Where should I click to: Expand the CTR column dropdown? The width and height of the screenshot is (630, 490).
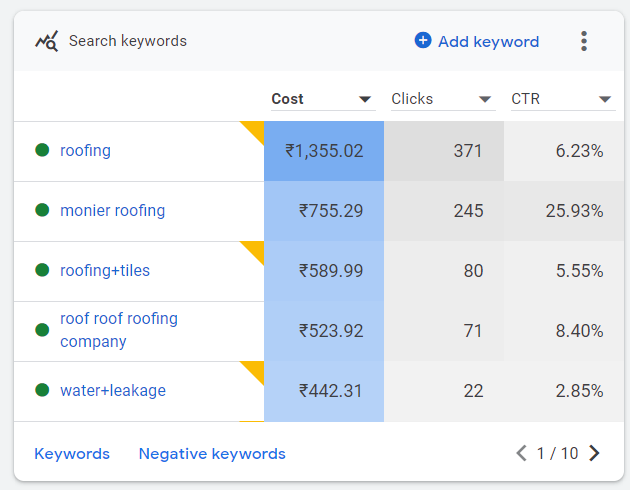pos(605,99)
